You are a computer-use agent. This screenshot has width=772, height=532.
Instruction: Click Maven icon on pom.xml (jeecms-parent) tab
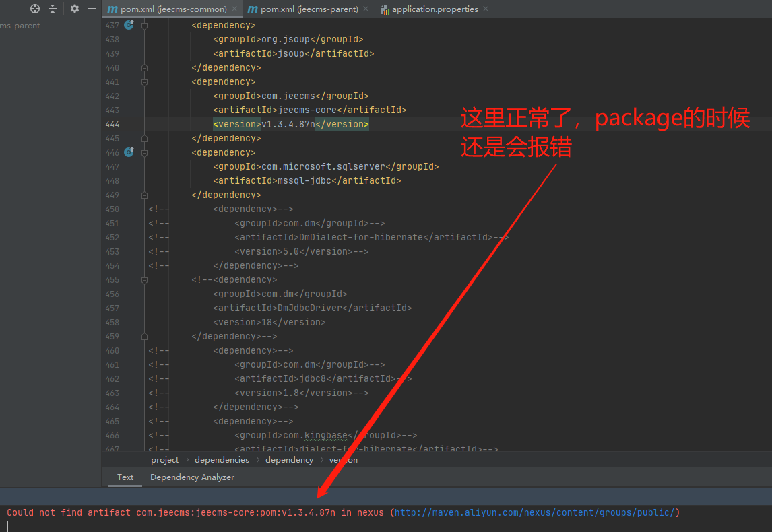[253, 9]
